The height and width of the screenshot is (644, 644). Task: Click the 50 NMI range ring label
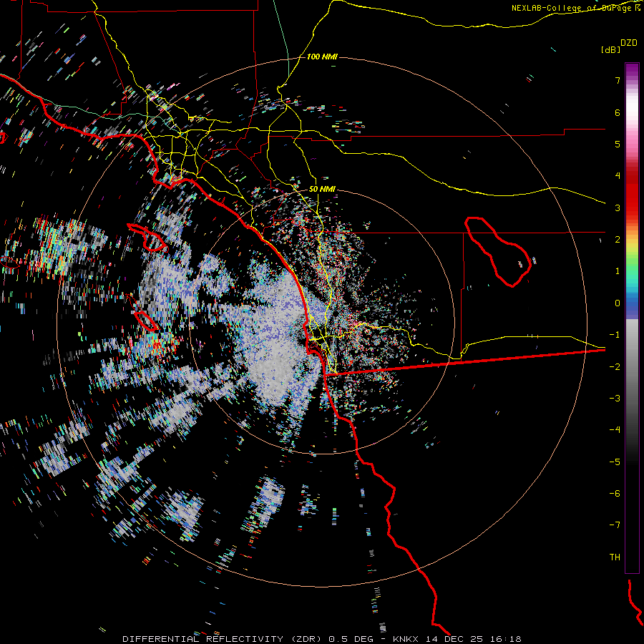pyautogui.click(x=322, y=189)
